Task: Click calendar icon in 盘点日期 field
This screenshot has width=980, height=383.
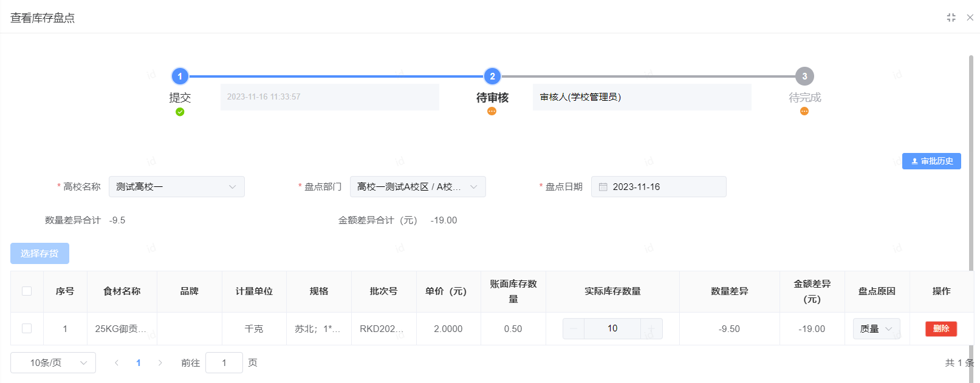Action: click(x=603, y=187)
